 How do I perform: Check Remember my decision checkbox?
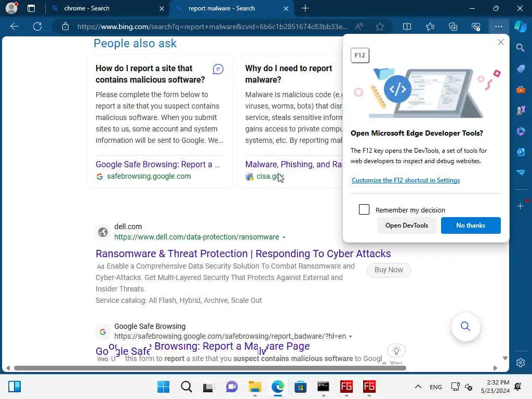[x=364, y=209]
